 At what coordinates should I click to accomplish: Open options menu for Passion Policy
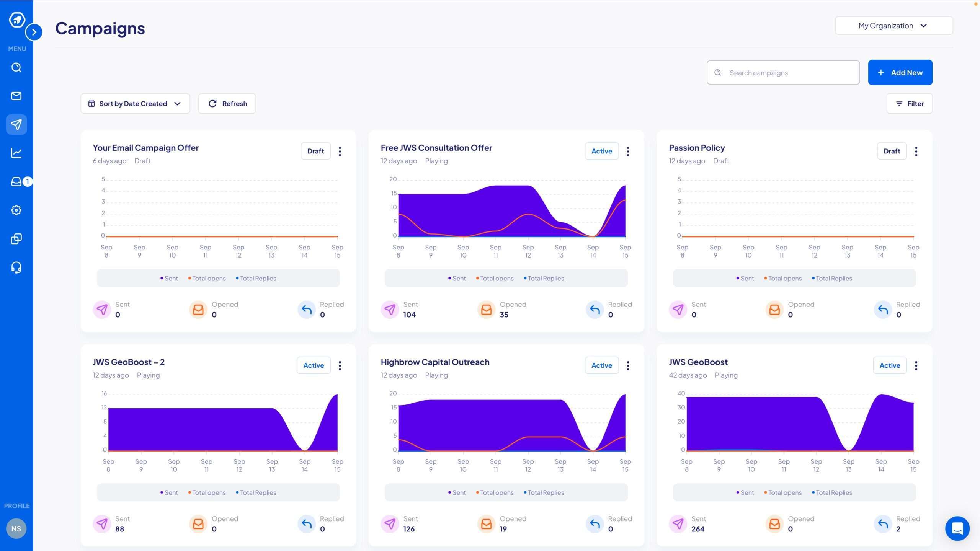click(916, 151)
